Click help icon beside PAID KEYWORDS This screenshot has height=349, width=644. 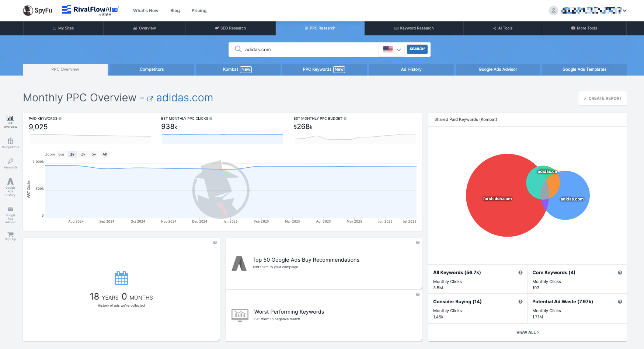[60, 119]
